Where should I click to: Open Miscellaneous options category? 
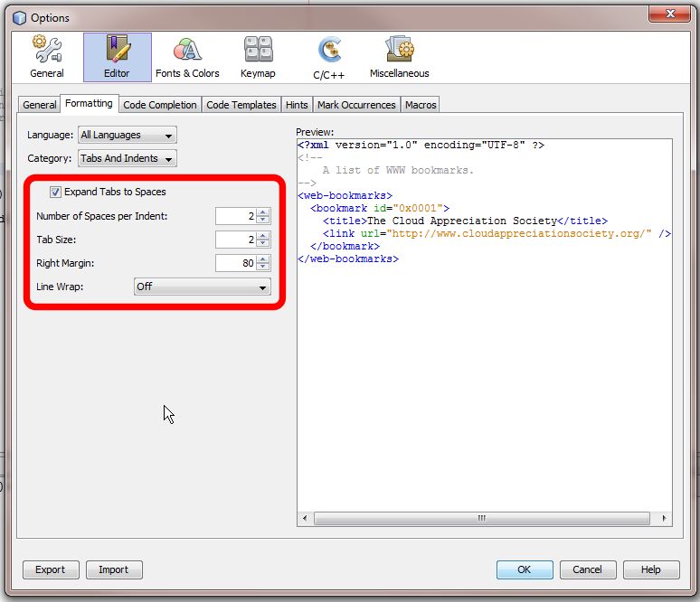click(399, 57)
